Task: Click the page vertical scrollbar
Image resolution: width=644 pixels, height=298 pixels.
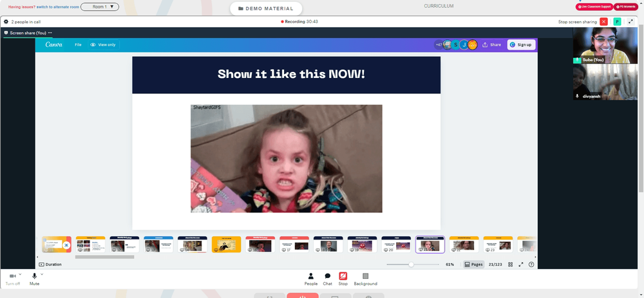Action: click(x=641, y=107)
